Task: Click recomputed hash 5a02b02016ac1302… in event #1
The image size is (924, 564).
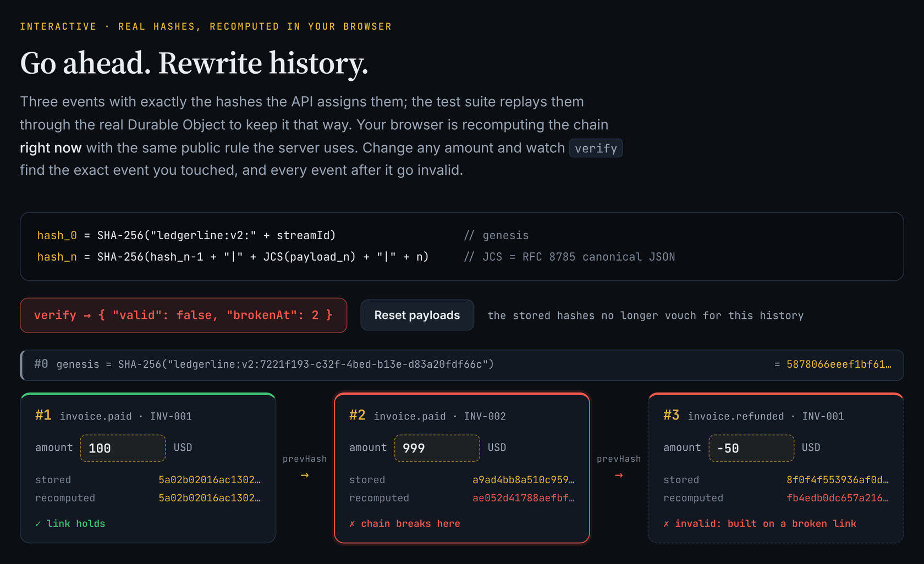Action: [x=210, y=498]
